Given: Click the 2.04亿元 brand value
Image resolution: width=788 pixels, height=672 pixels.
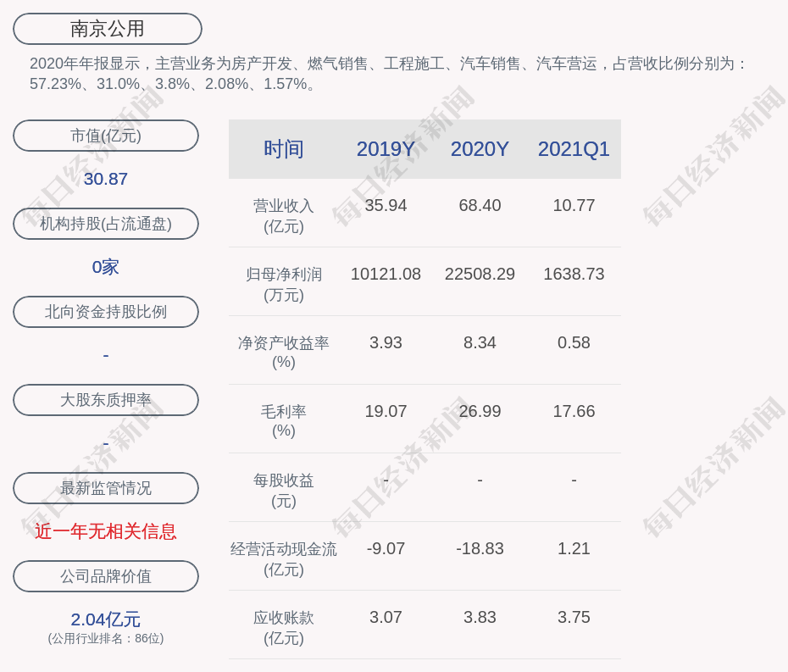Looking at the screenshot, I should point(106,619).
